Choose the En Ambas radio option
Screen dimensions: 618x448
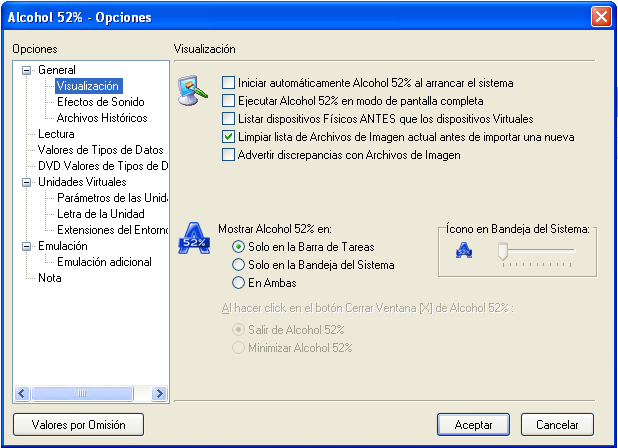(238, 283)
